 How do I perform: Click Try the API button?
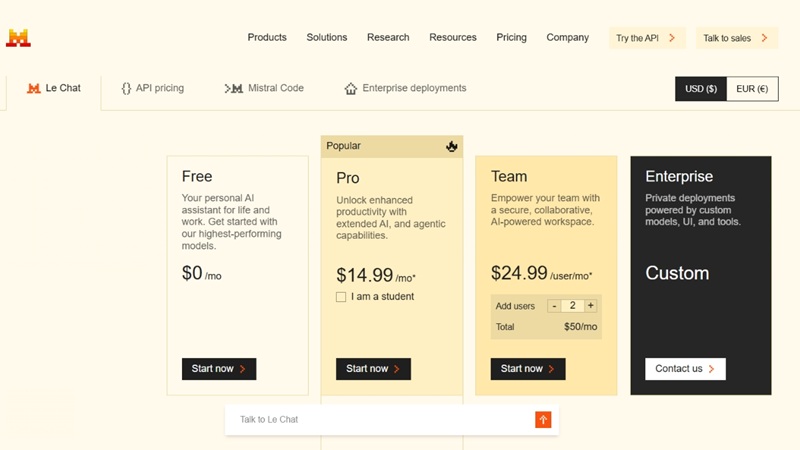point(646,38)
